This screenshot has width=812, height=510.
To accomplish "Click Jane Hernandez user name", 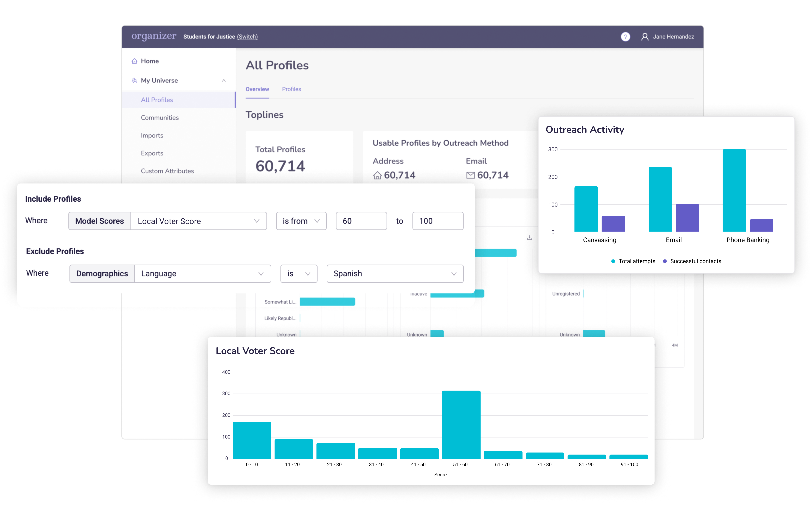I will click(x=673, y=37).
